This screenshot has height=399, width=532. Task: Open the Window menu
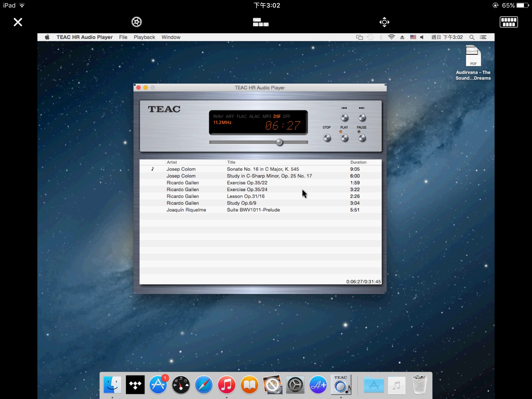coord(171,37)
